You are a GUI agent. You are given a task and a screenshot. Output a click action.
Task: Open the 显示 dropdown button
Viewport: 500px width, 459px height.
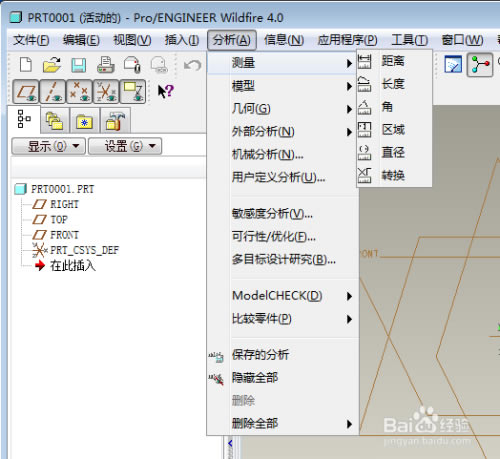tap(49, 146)
